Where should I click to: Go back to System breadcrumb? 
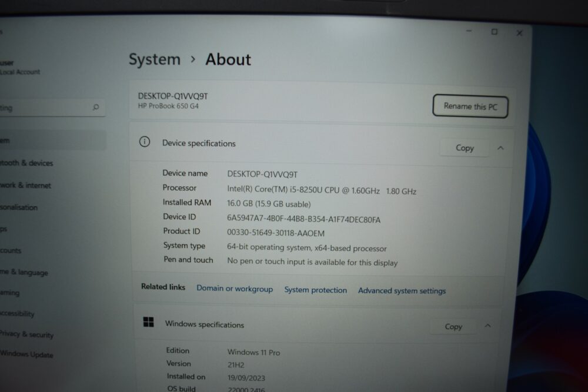(x=155, y=59)
